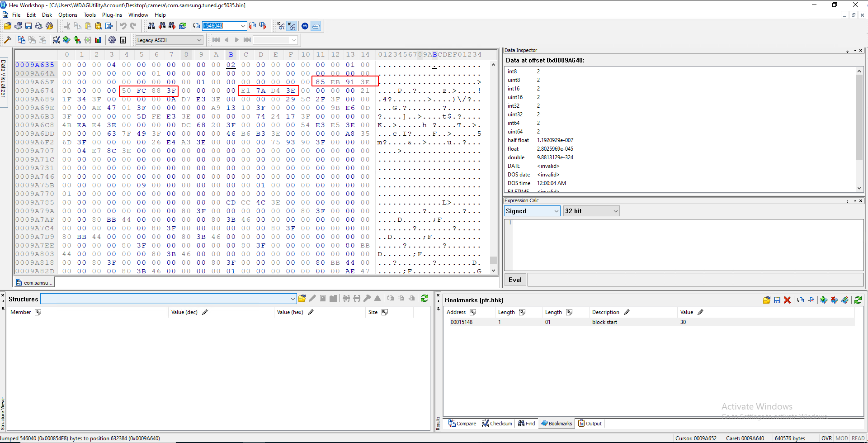The height and width of the screenshot is (443, 868).
Task: Click the Goto icon left of the offset box
Action: coord(197,26)
